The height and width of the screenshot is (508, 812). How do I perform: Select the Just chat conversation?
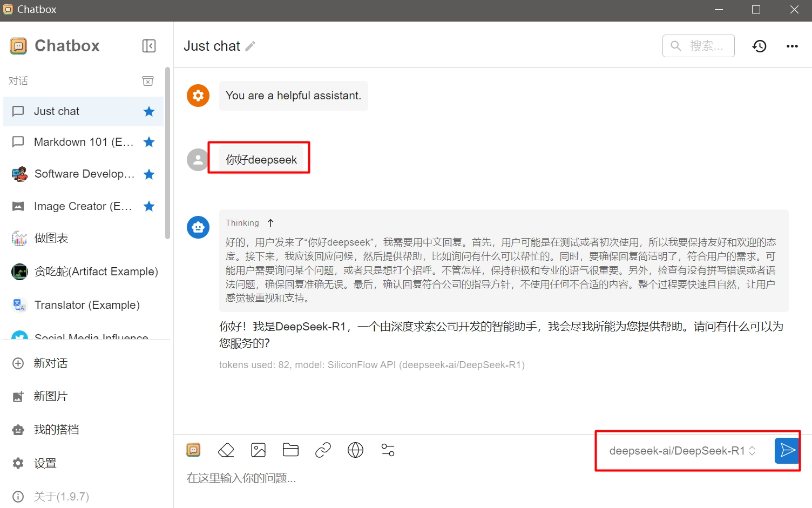pyautogui.click(x=83, y=111)
